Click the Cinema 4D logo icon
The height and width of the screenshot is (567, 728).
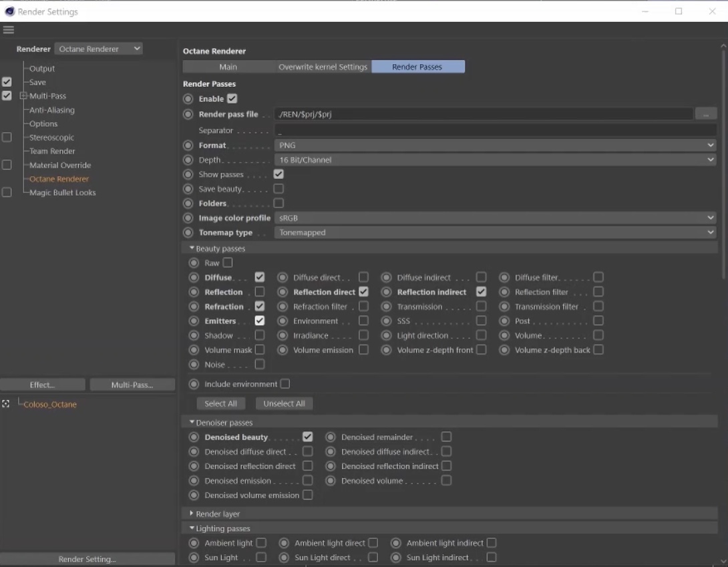(x=9, y=11)
